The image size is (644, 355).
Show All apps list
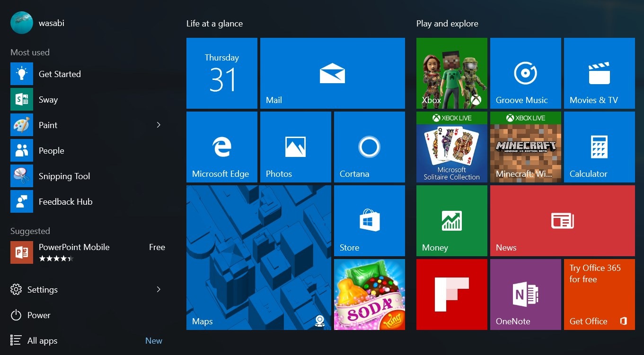[88, 340]
